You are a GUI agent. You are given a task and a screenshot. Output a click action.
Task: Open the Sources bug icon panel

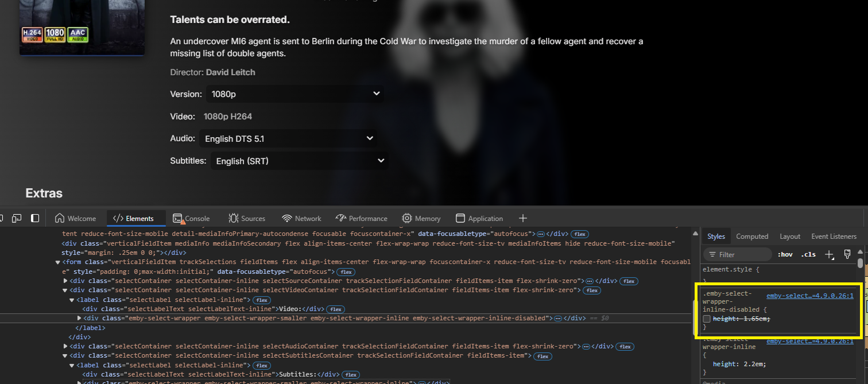(x=247, y=218)
